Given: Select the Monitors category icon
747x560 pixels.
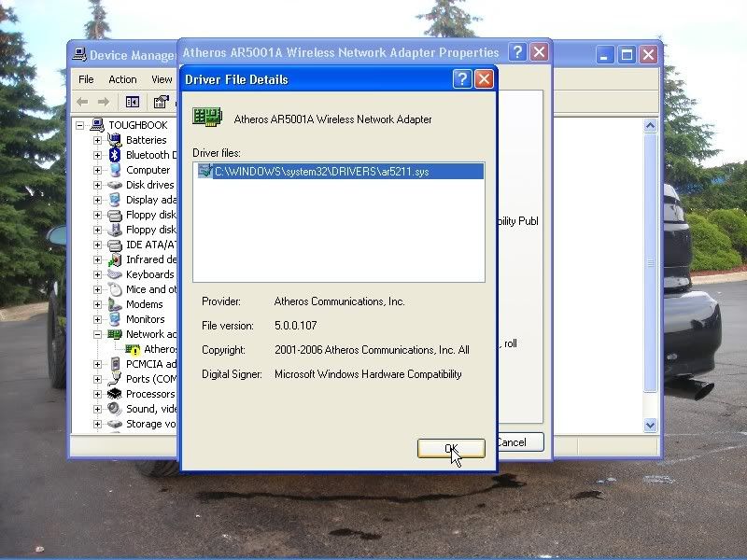Looking at the screenshot, I should [x=114, y=319].
